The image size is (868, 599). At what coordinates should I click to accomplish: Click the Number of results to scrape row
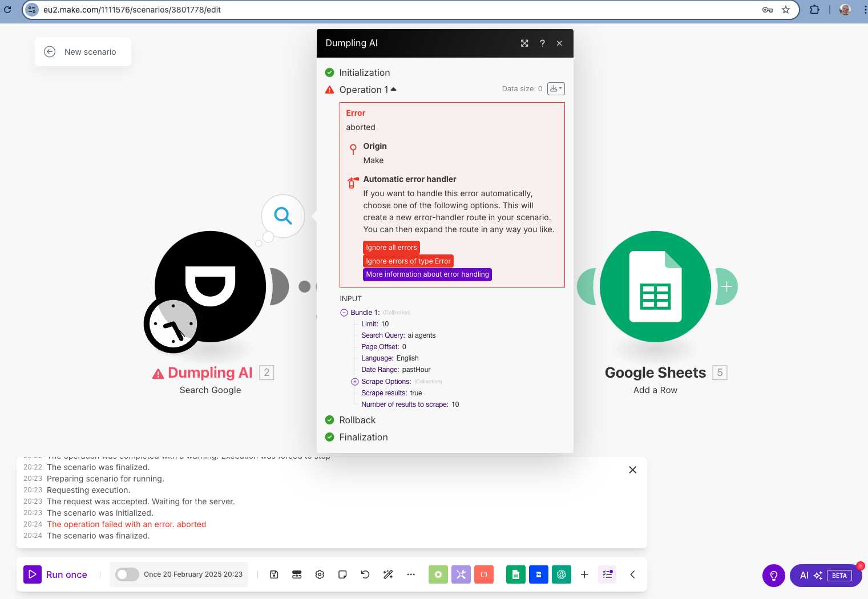[410, 404]
